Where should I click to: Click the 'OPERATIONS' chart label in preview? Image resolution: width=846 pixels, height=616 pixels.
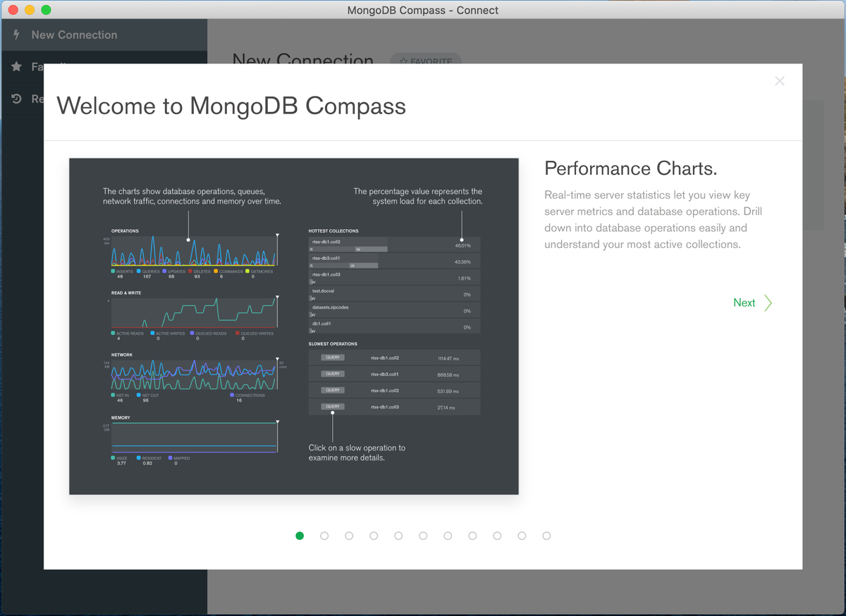point(125,231)
